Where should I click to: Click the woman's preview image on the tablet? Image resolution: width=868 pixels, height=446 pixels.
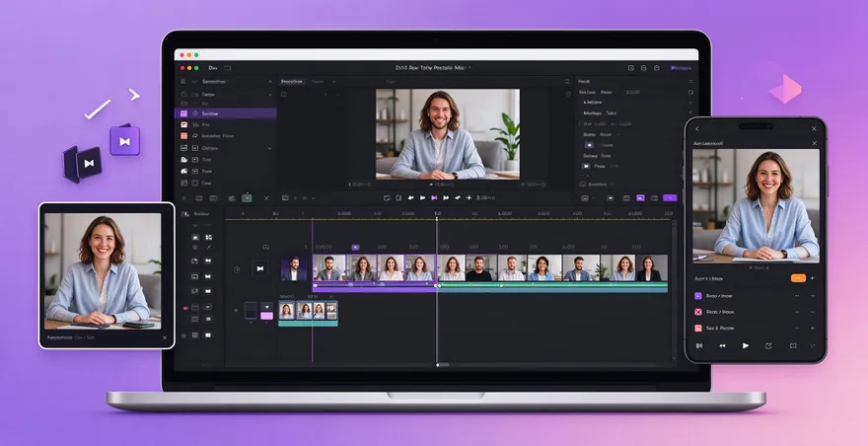point(103,271)
